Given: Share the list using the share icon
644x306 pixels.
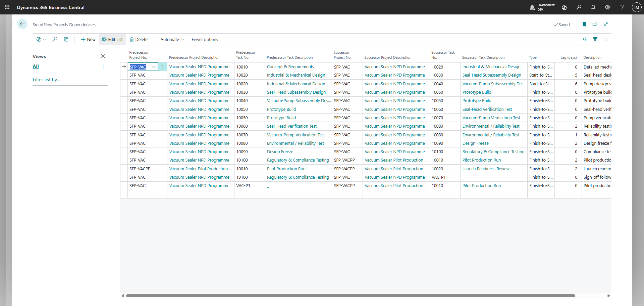Looking at the screenshot, I should tap(584, 39).
